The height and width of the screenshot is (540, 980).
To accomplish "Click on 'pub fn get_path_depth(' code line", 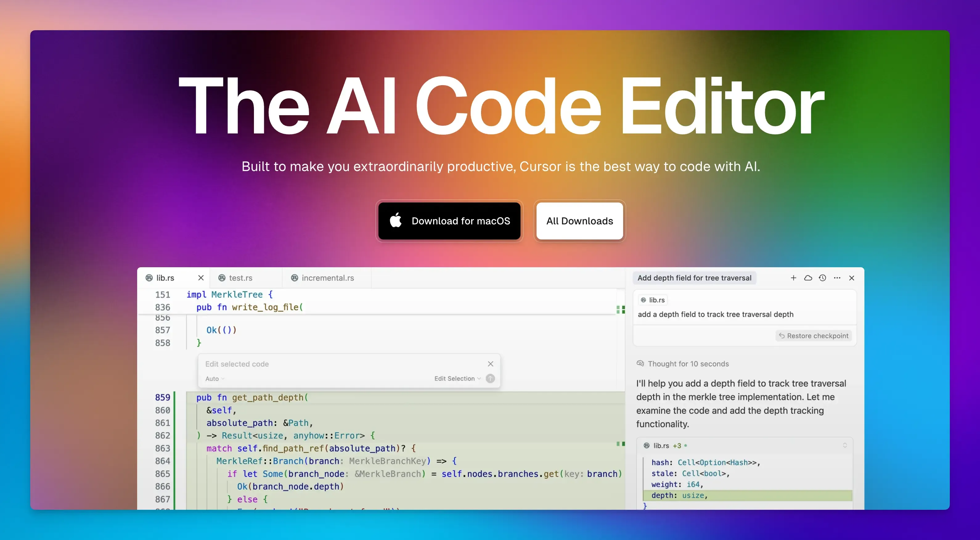I will [252, 397].
